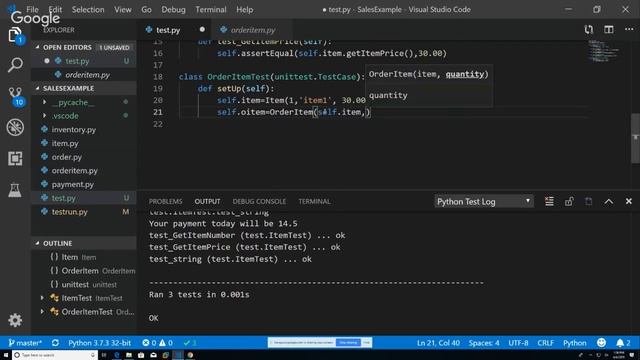Click the code minimap

(604, 50)
